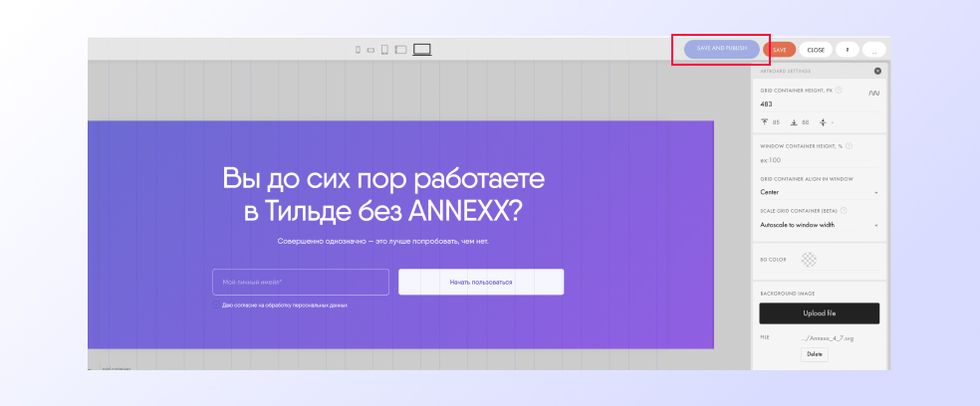980x406 pixels.
Task: Click the zigzag icon beside the grid height
Action: coord(873,94)
